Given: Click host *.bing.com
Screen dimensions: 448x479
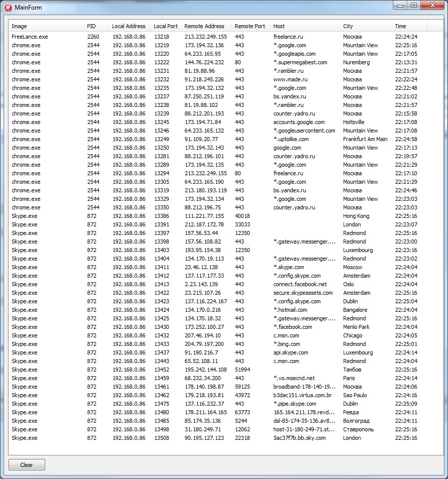Looking at the screenshot, I should [x=287, y=344].
